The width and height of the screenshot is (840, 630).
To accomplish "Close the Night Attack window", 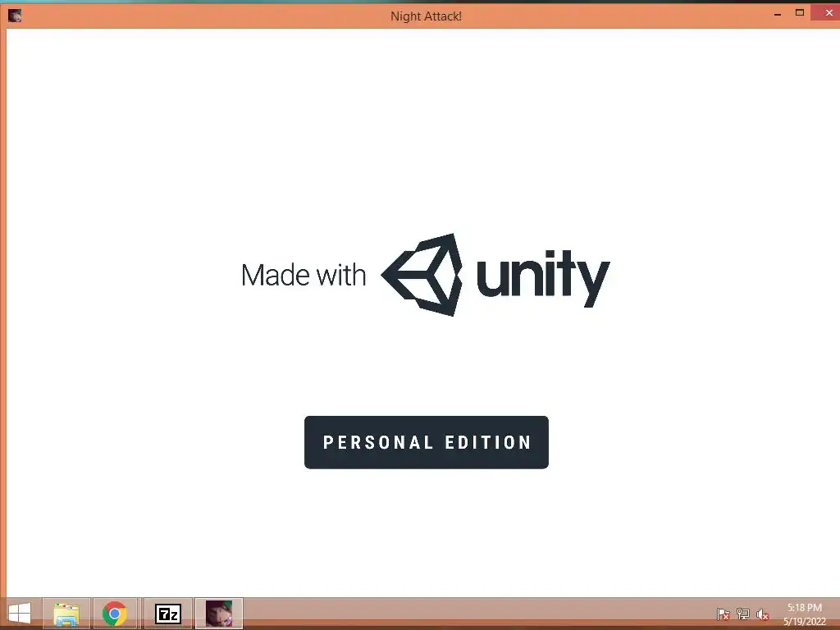I will (x=829, y=13).
